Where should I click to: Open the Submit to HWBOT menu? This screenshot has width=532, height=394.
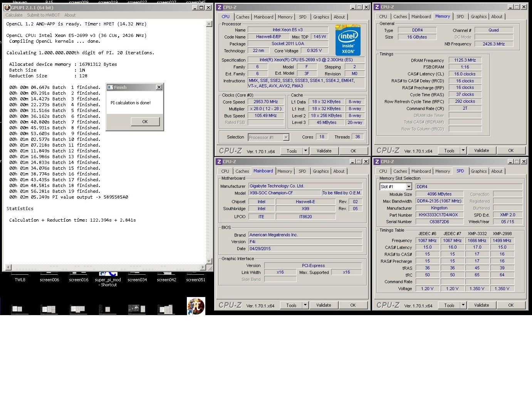tap(44, 15)
